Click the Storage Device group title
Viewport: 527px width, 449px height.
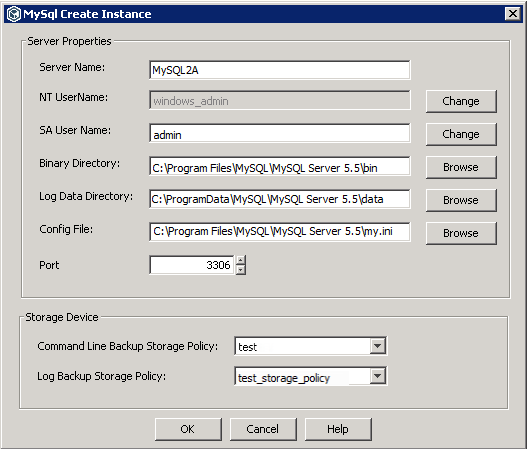[x=62, y=317]
